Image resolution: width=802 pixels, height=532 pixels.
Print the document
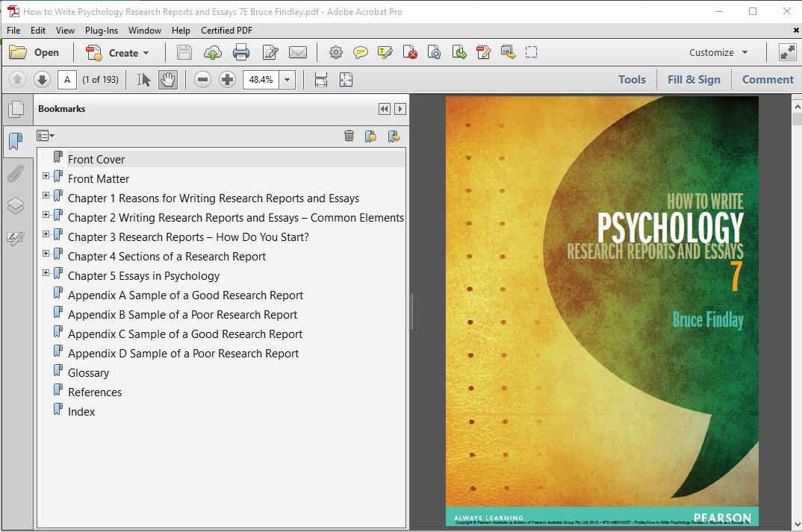[240, 52]
